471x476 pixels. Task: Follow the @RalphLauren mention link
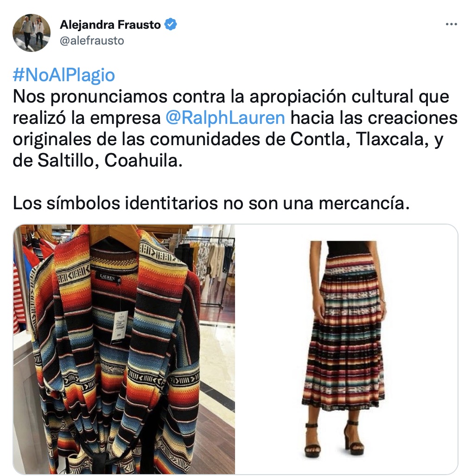tap(225, 118)
